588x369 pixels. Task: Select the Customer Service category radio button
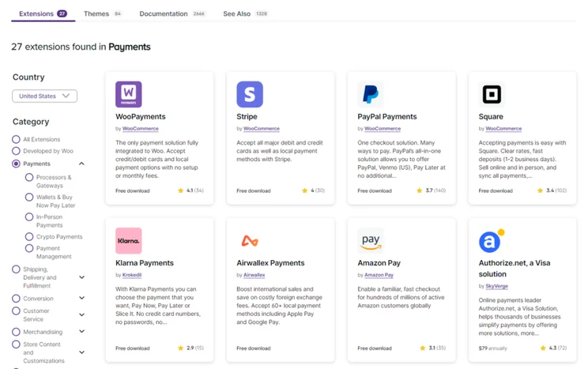(16, 311)
